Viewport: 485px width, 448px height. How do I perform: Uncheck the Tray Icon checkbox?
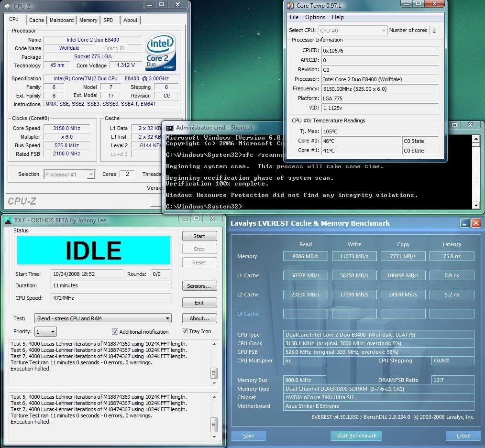point(185,331)
